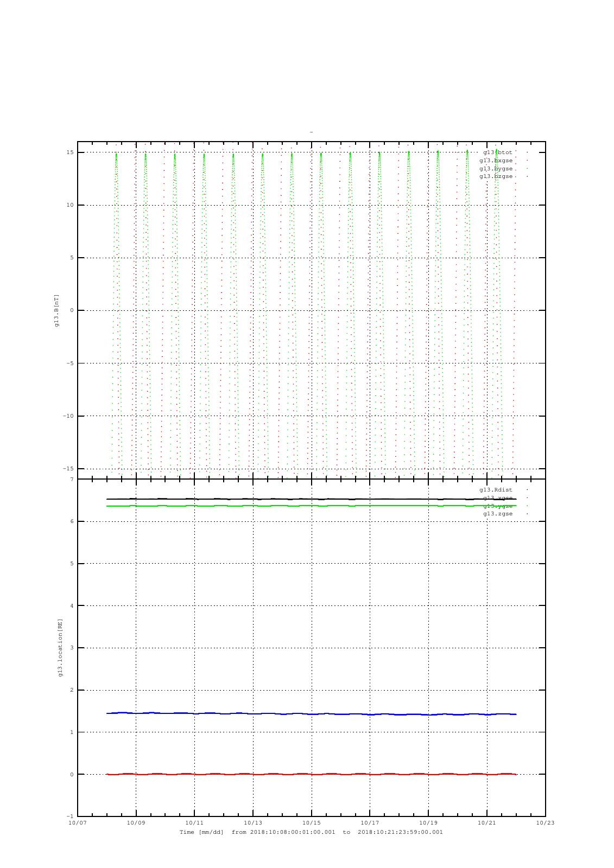
Task: Click the red line near zero in lower plot
Action: [x=311, y=774]
